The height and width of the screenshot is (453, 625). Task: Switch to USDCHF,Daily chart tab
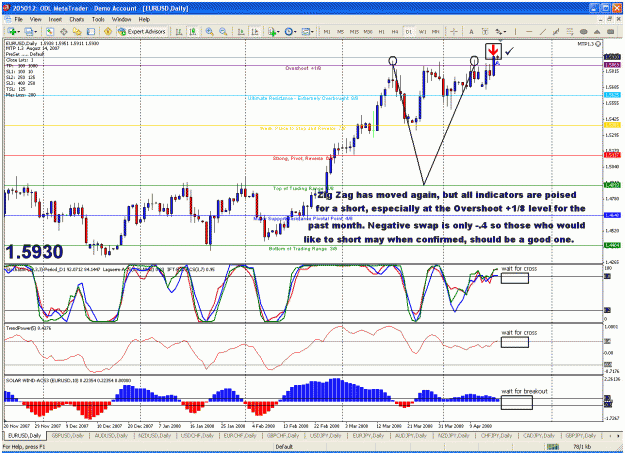[x=197, y=435]
